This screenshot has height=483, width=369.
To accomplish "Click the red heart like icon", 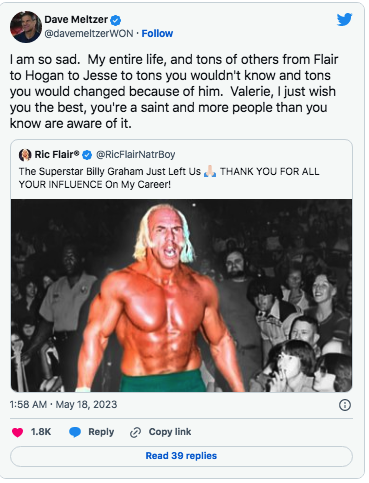I will [x=17, y=432].
